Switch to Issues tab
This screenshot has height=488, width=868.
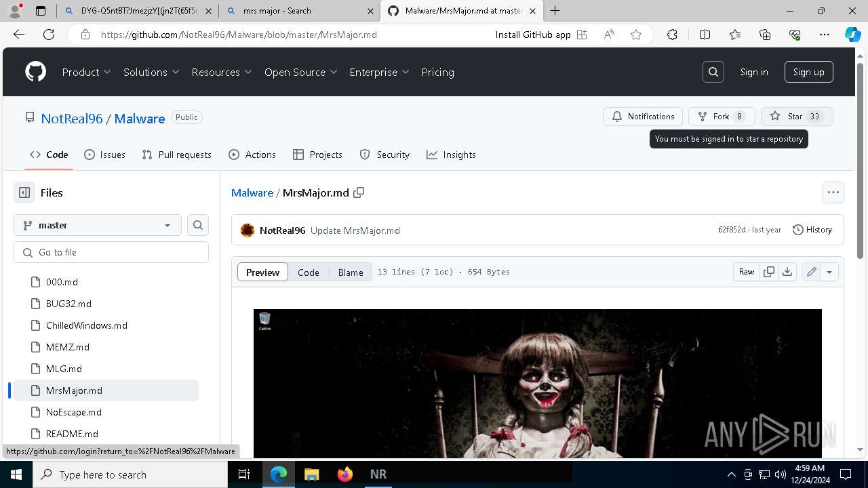[104, 155]
